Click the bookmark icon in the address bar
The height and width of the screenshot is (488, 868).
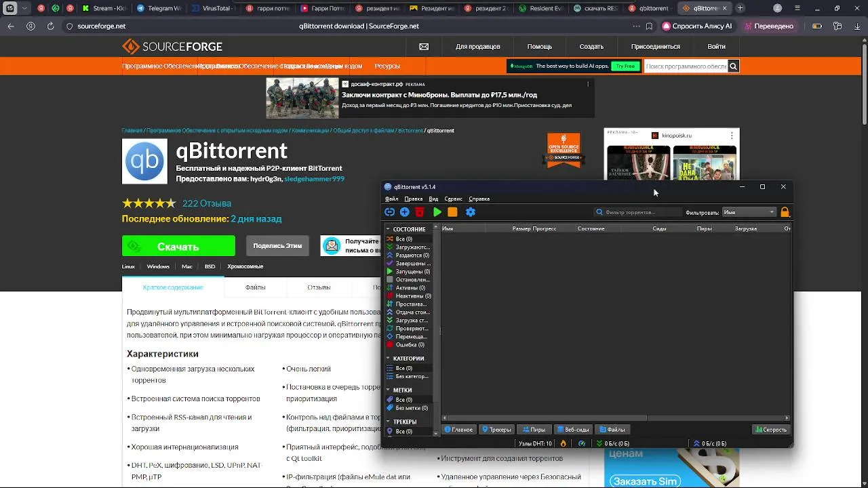tap(649, 26)
